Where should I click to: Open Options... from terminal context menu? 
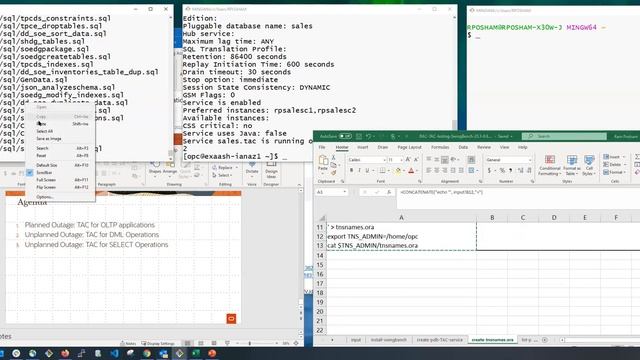[61, 197]
